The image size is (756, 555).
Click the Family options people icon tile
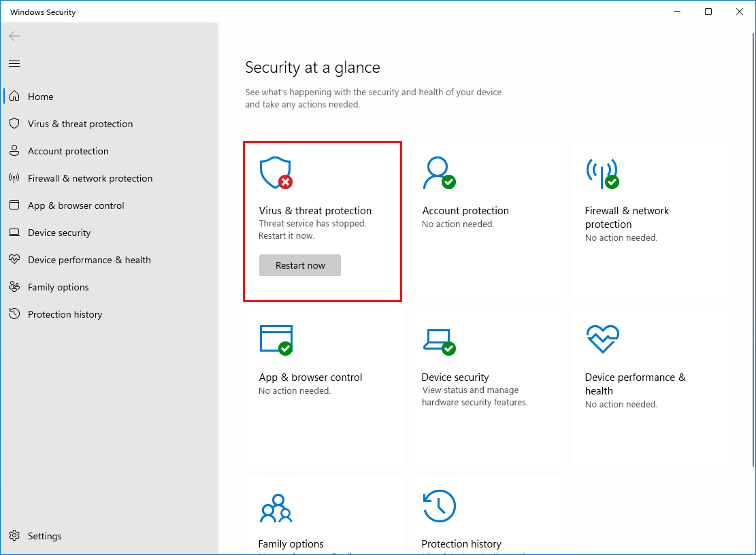click(x=276, y=508)
